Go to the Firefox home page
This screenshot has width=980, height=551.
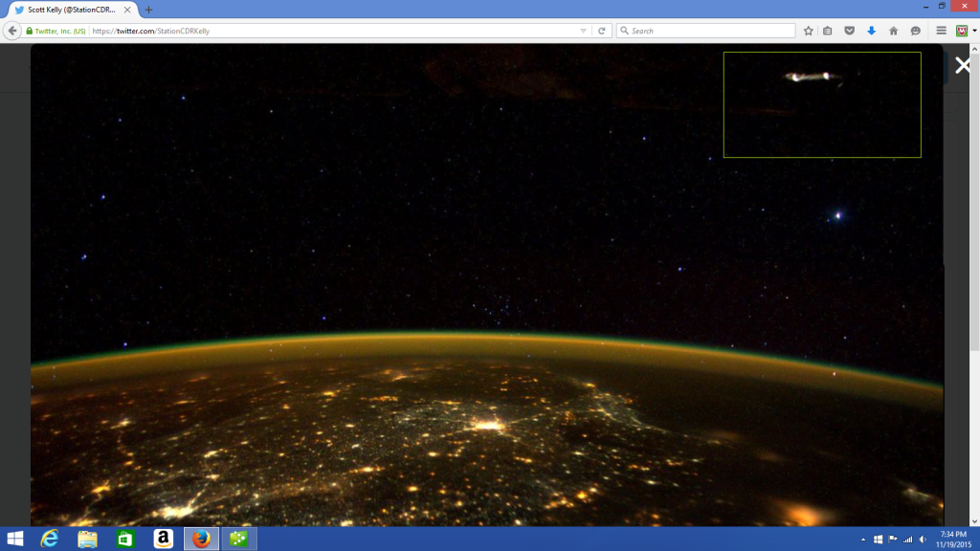coord(893,31)
